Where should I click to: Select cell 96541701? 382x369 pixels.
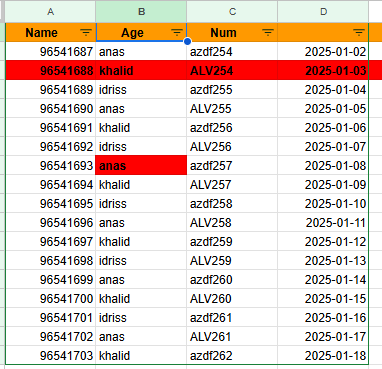point(50,318)
